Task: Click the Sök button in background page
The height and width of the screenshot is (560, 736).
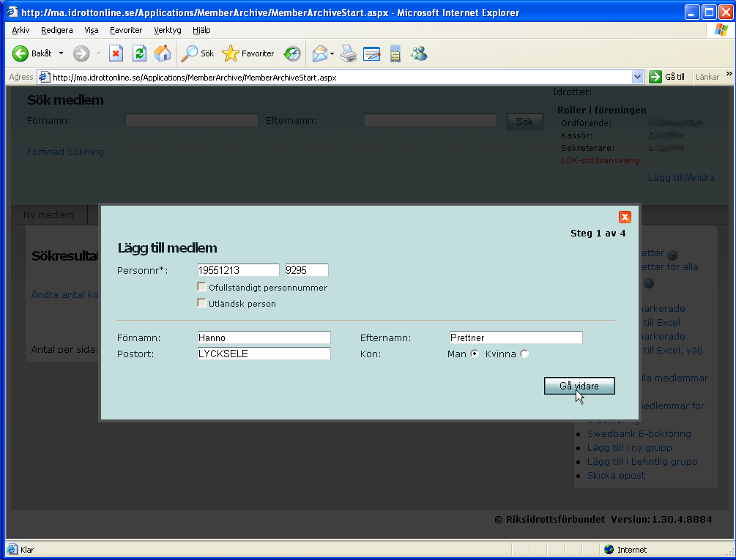Action: coord(524,122)
